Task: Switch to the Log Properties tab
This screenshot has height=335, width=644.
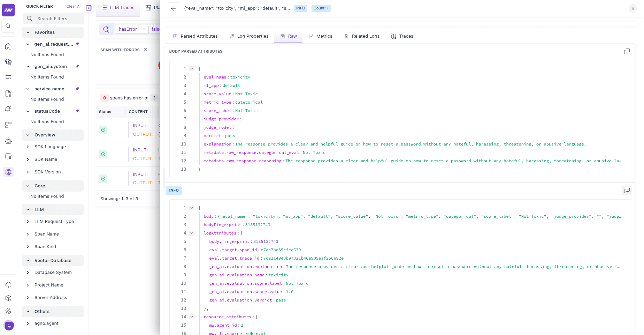Action: (x=249, y=36)
